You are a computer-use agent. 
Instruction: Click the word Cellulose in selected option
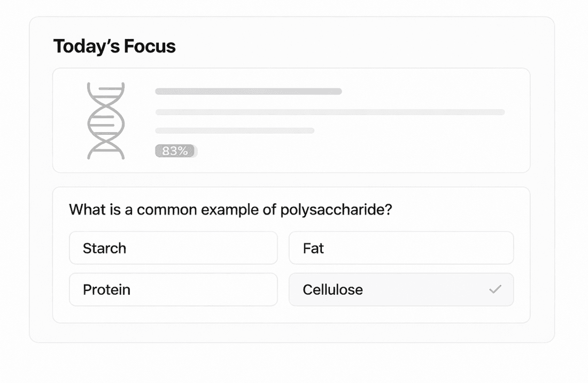coord(332,289)
